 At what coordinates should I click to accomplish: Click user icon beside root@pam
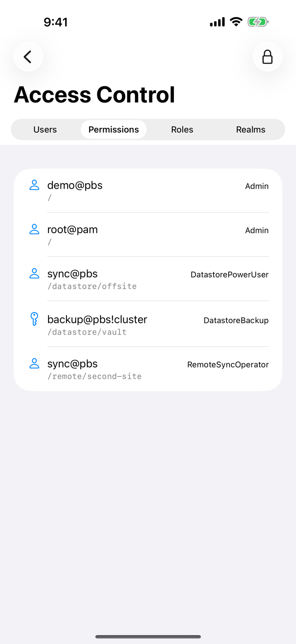coord(34,229)
